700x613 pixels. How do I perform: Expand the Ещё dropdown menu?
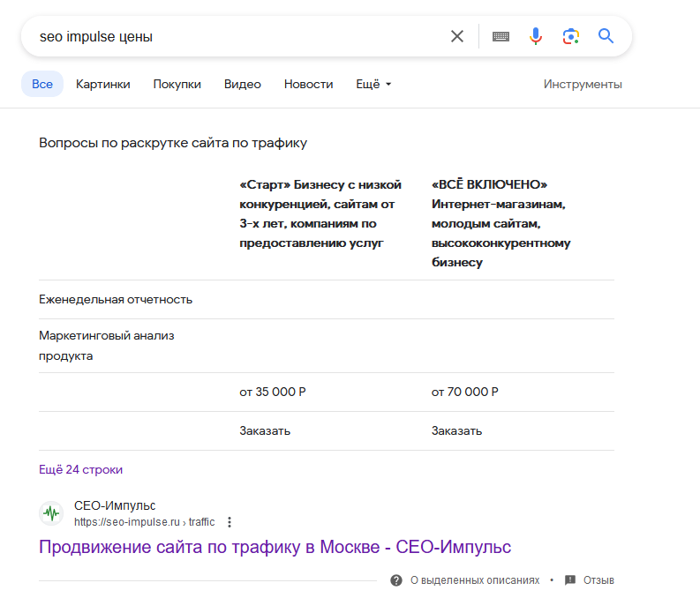(373, 84)
